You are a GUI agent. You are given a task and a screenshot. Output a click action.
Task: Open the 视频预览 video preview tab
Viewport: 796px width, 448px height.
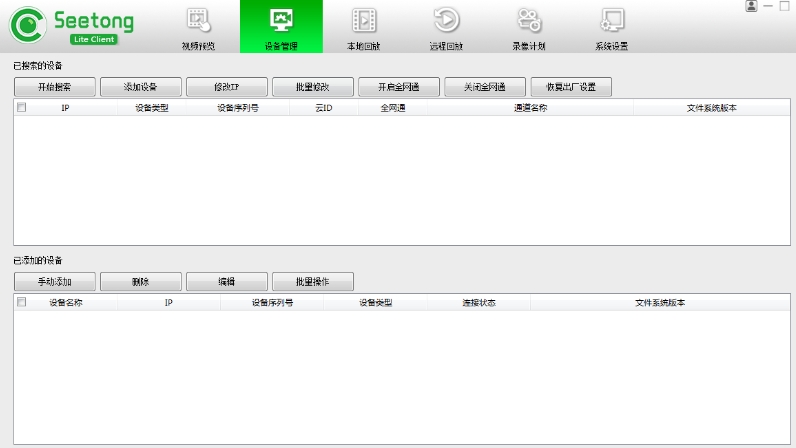pos(198,27)
